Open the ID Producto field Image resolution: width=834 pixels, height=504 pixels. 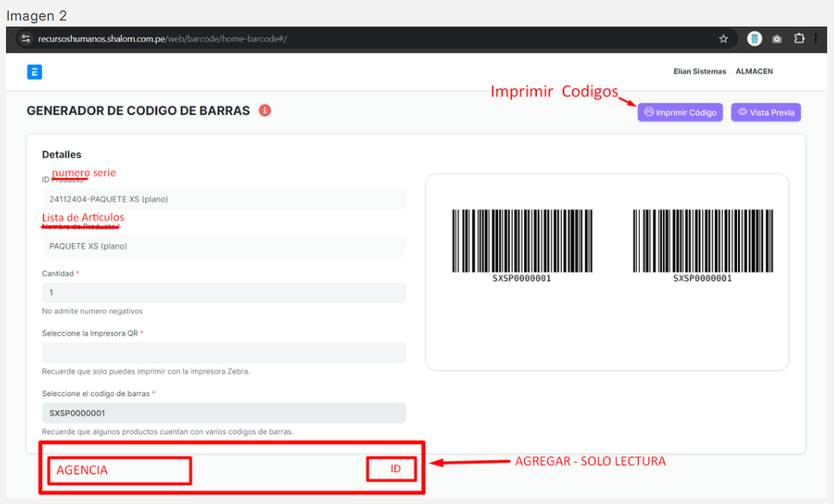point(224,199)
